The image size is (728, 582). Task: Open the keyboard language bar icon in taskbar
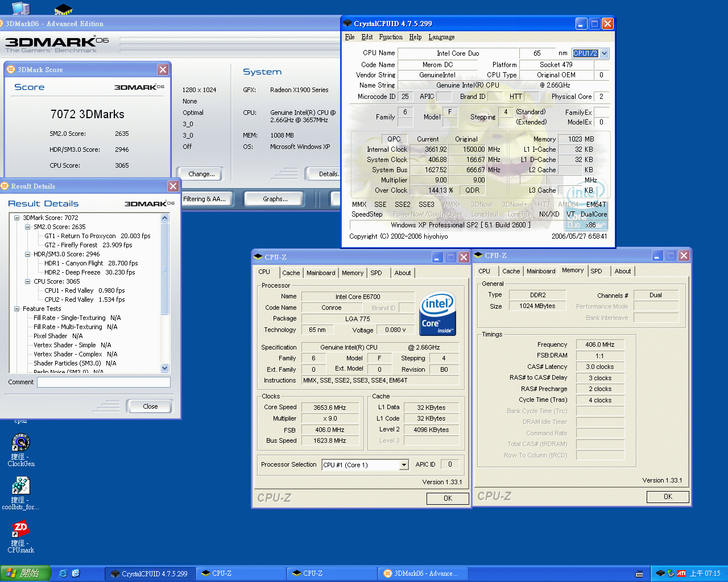[639, 574]
